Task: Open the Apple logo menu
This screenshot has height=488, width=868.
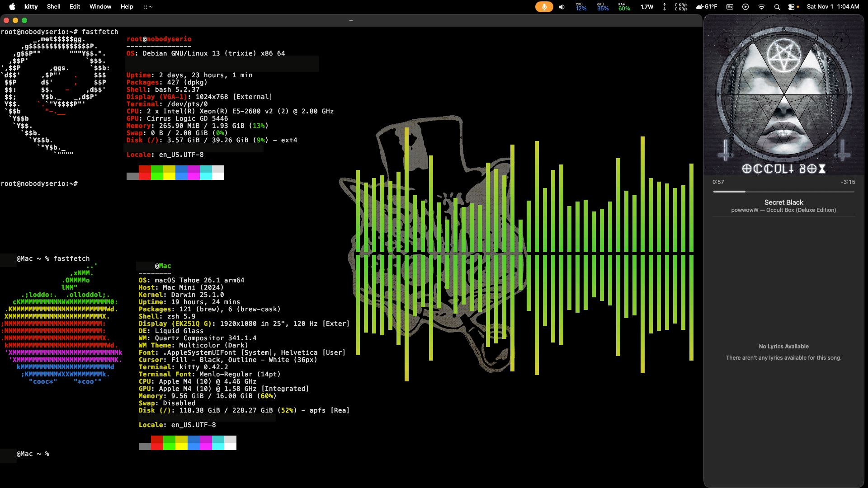Action: tap(12, 6)
